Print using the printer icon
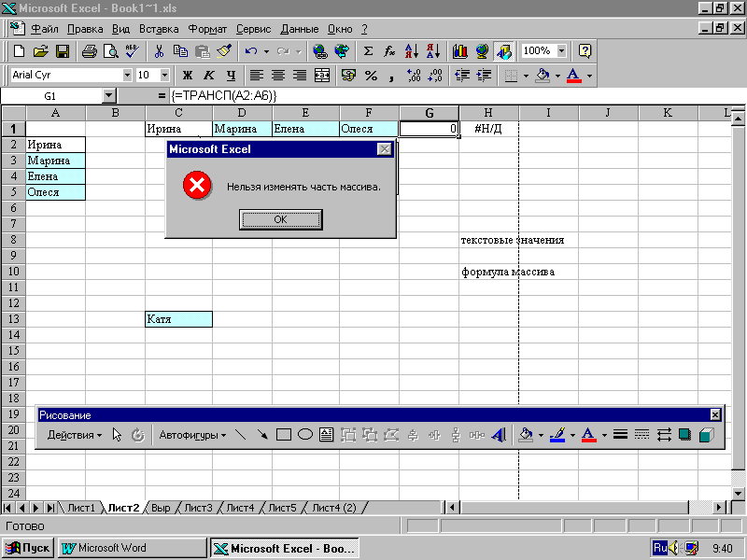747x560 pixels. tap(89, 51)
